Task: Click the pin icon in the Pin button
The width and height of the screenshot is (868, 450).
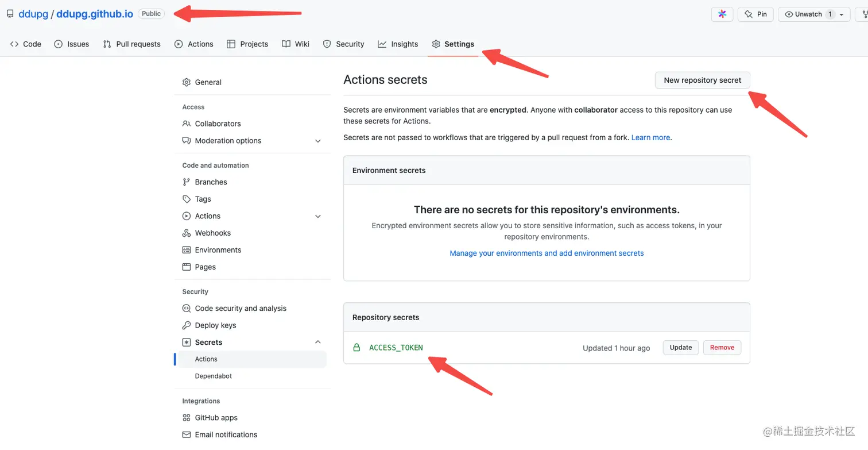Action: pyautogui.click(x=749, y=14)
